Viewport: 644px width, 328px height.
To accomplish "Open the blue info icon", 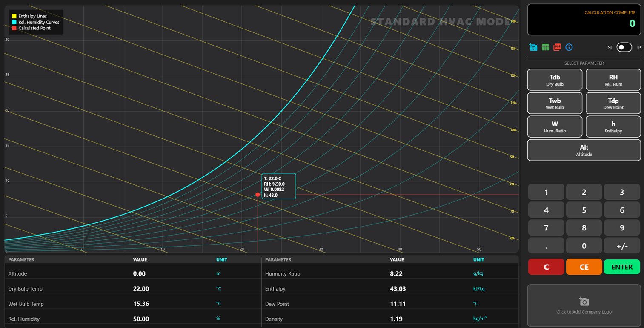I will pos(569,47).
